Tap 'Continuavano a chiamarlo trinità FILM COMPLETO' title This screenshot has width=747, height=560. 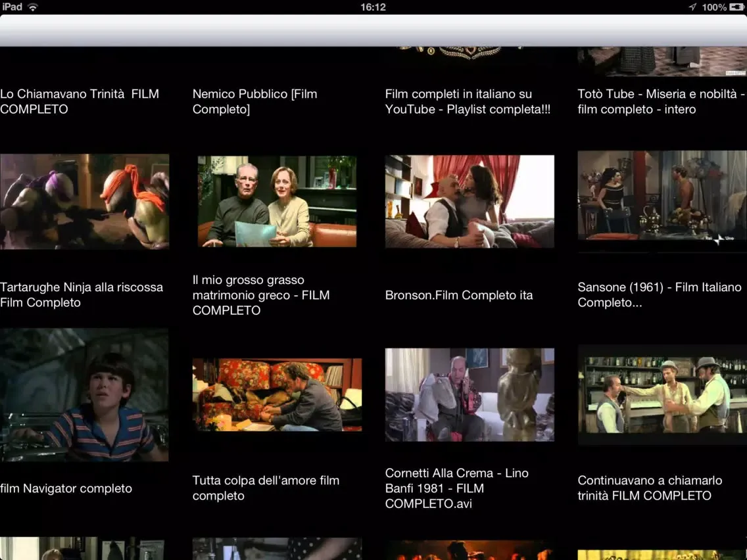[x=650, y=488]
